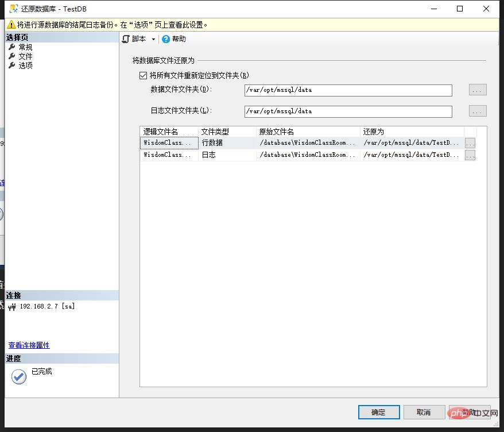Select the 文件 page in the left pane
Image resolution: width=504 pixels, height=432 pixels.
point(25,56)
